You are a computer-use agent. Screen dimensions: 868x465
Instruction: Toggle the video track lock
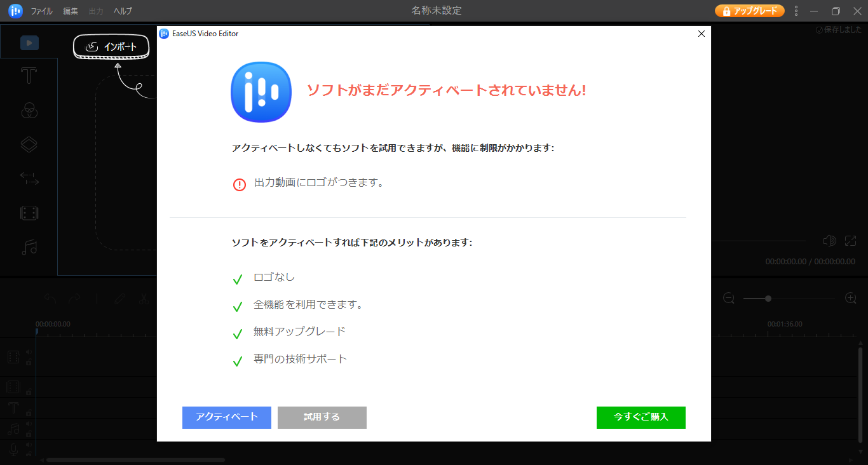click(29, 362)
